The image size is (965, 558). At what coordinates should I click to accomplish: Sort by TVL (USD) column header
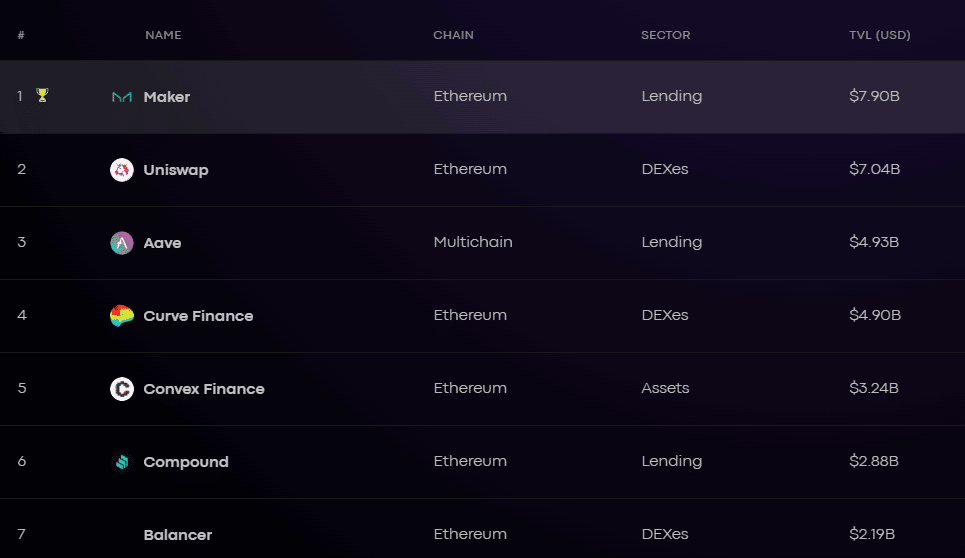pos(879,35)
